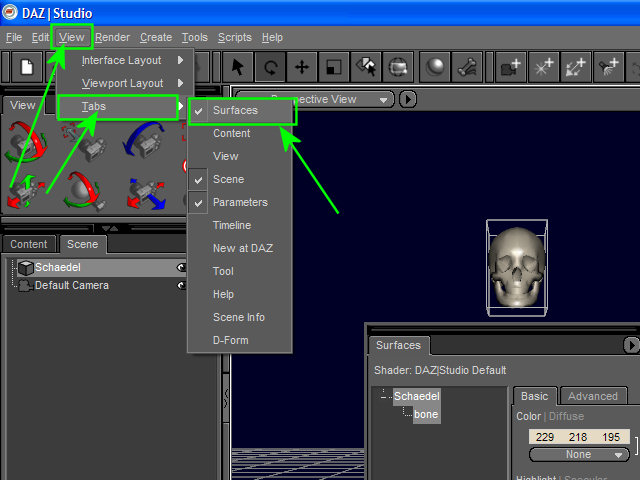
Task: Click the orbit camera control
Action: tap(27, 142)
